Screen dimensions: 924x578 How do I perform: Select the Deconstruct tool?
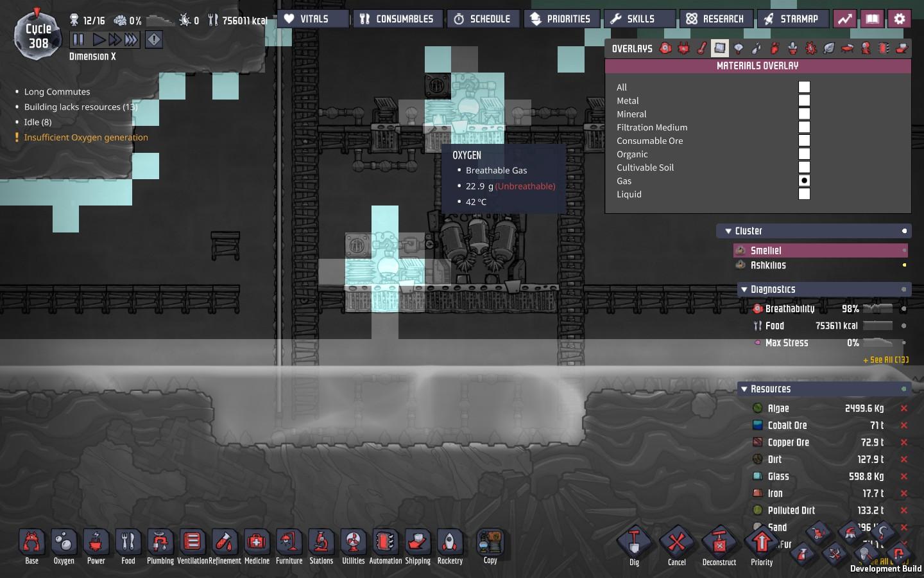click(719, 546)
